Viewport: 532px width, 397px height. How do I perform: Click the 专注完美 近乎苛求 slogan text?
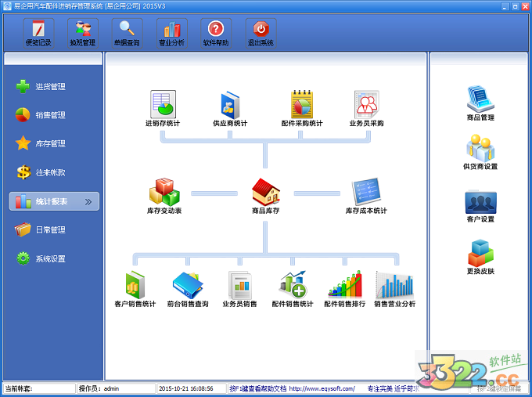(x=394, y=388)
